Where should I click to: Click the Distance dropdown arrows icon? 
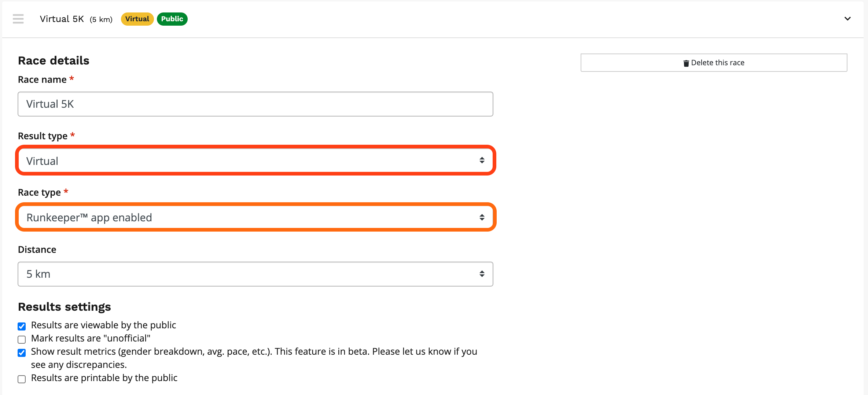[x=482, y=274]
